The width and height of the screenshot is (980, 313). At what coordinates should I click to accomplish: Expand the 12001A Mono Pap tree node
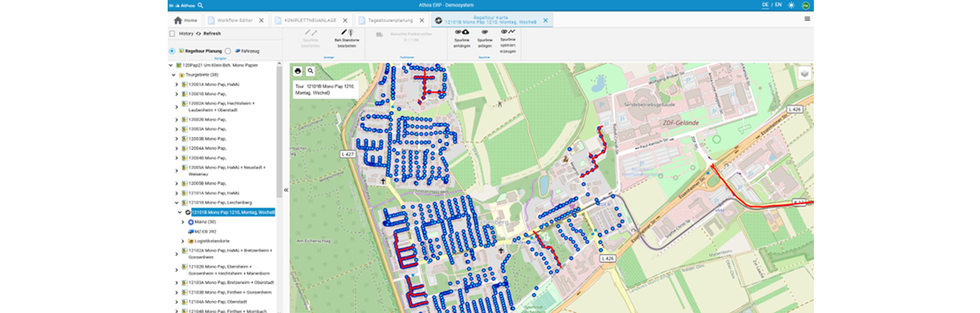tap(176, 84)
